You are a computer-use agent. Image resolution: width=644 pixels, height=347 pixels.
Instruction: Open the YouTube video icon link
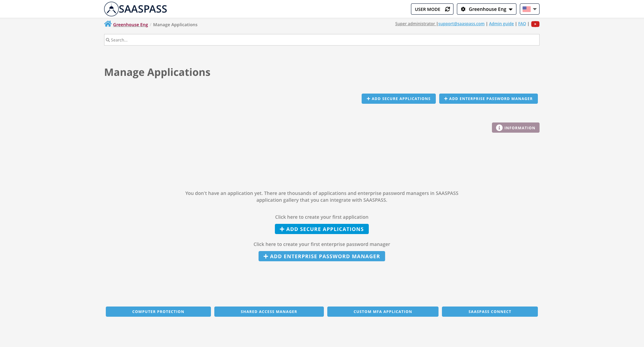[535, 24]
